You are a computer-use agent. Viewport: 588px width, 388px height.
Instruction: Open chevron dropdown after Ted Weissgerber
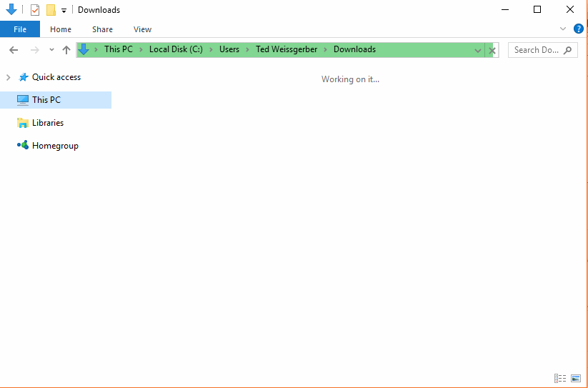[326, 49]
